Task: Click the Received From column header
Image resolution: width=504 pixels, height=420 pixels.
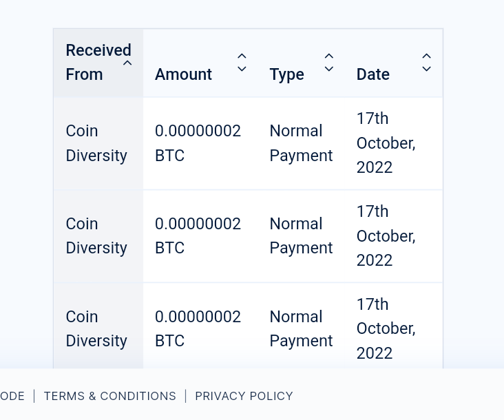Action: point(98,63)
